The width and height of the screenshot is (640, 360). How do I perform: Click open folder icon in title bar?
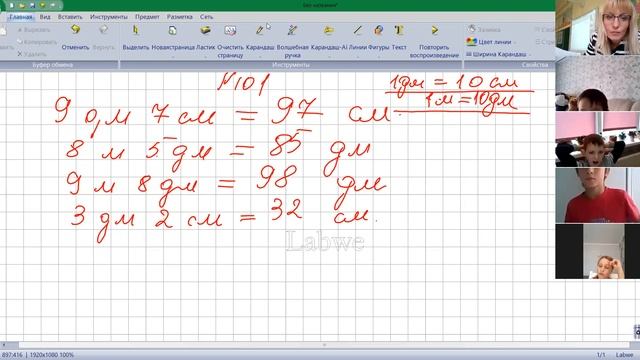pyautogui.click(x=22, y=5)
